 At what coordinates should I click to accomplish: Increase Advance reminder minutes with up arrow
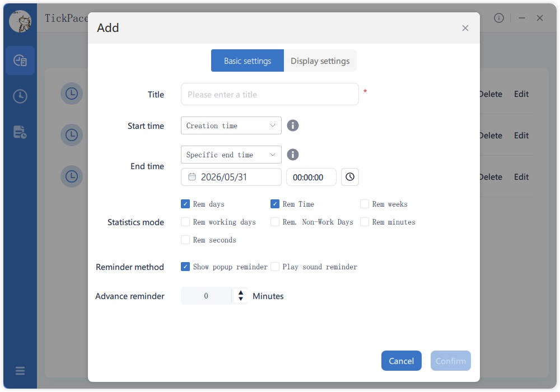241,293
